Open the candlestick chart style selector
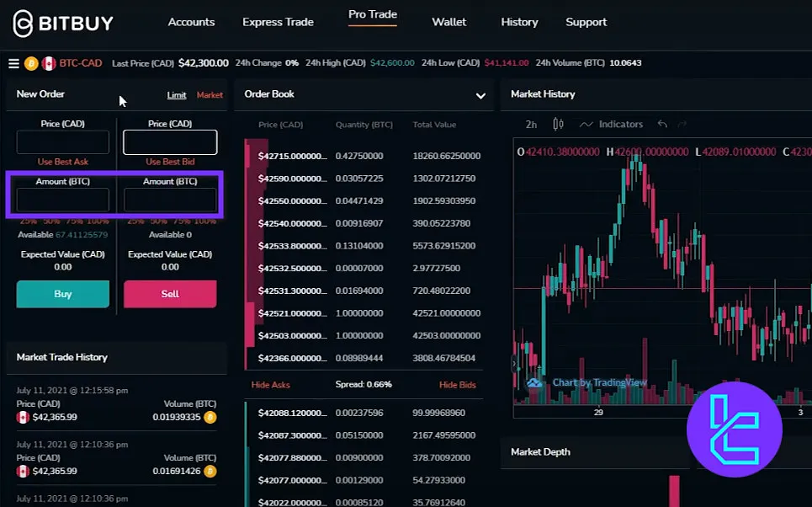812x507 pixels. tap(558, 125)
